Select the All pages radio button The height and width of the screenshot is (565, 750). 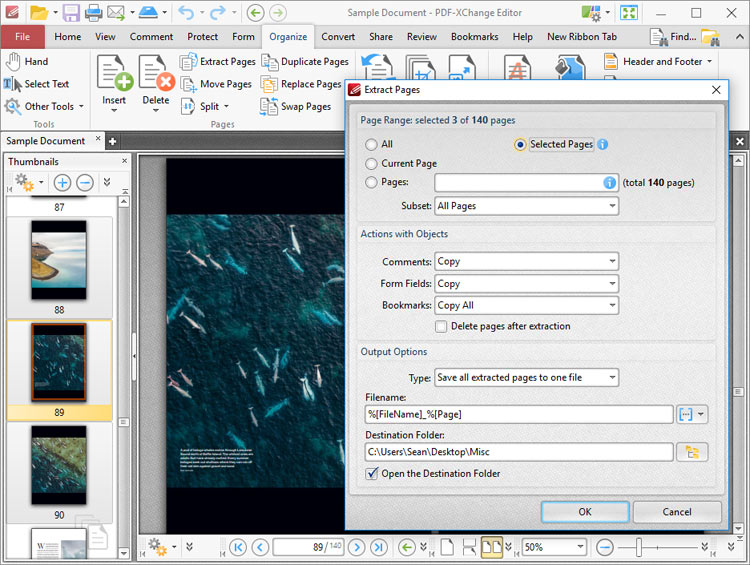coord(372,145)
